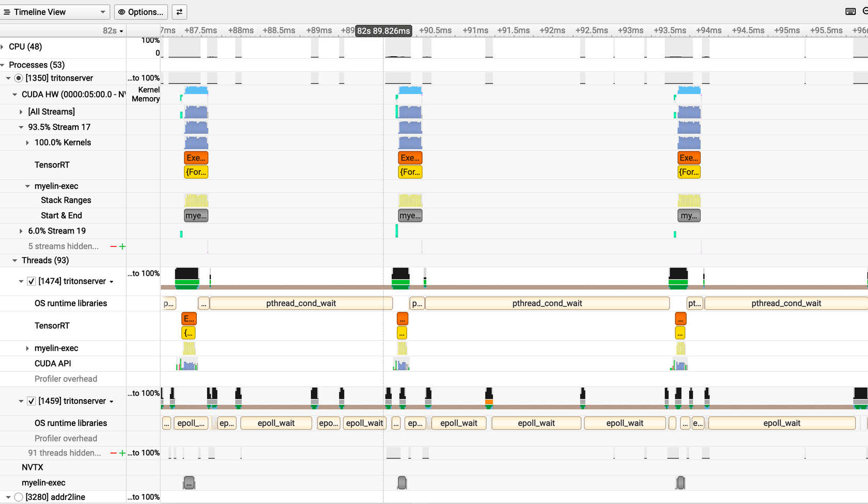This screenshot has height=504, width=868.
Task: Click the hamburger icon on the Timeline View button
Action: pyautogui.click(x=8, y=12)
